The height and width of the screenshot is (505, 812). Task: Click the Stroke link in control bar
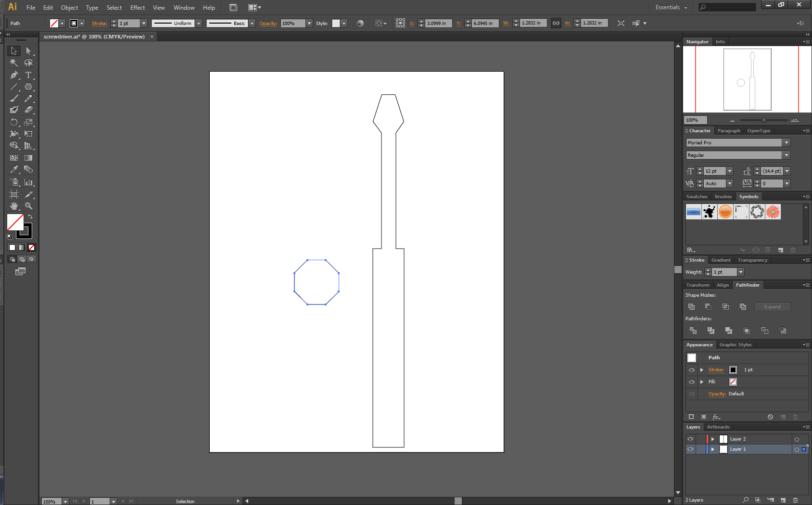pyautogui.click(x=99, y=23)
